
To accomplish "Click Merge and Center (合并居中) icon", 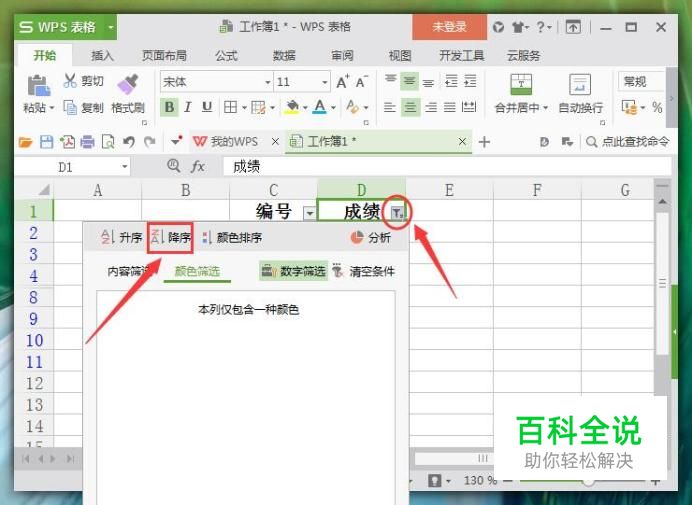I will [521, 84].
